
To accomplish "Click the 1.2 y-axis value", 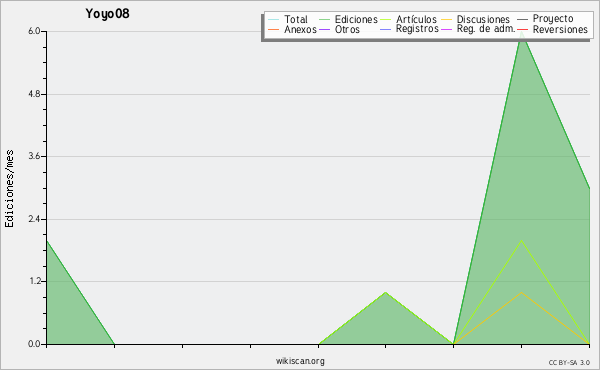I will point(34,282).
